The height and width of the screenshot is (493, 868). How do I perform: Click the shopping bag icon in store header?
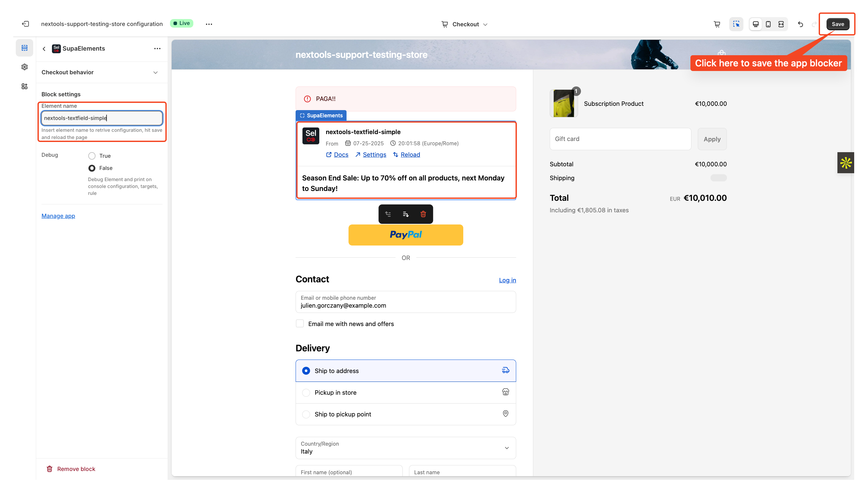[x=721, y=53]
